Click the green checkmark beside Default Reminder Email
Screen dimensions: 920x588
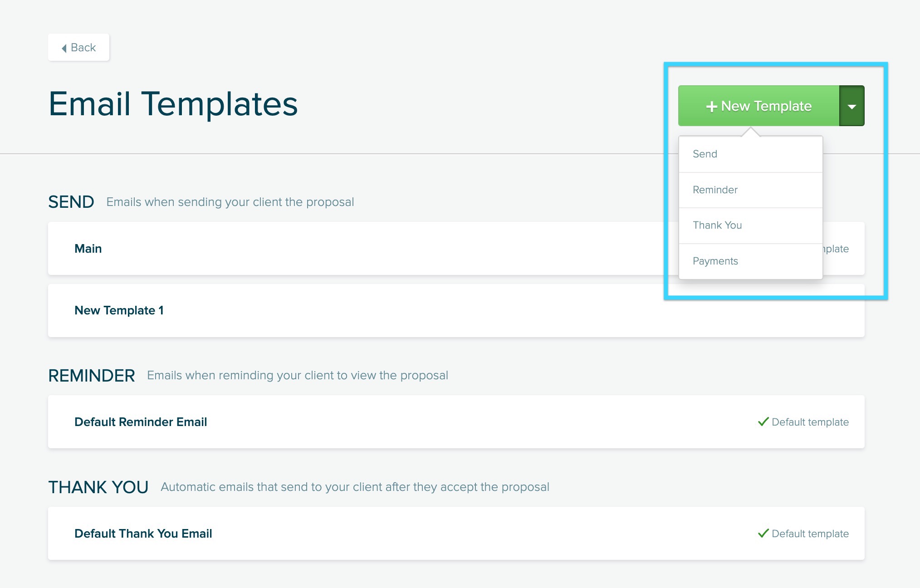pos(763,422)
